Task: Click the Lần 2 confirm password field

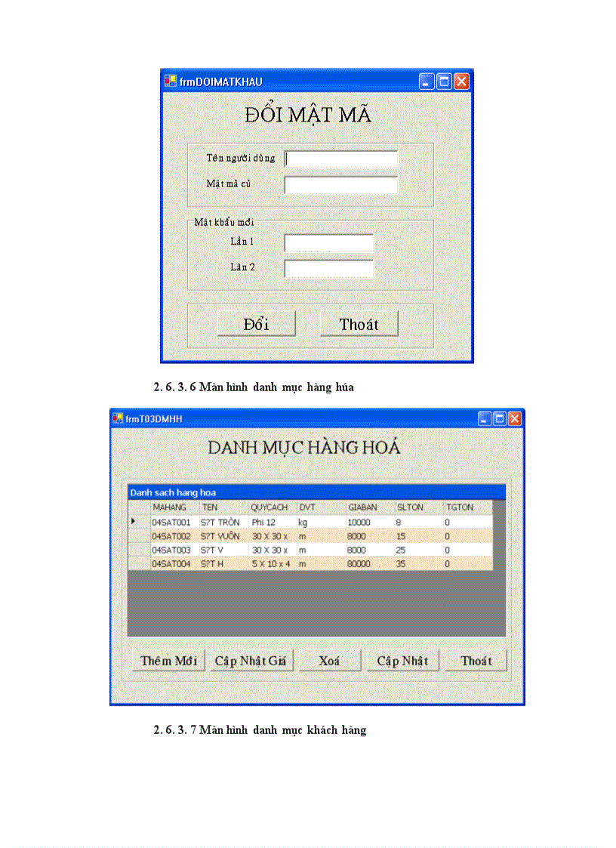Action: click(329, 268)
